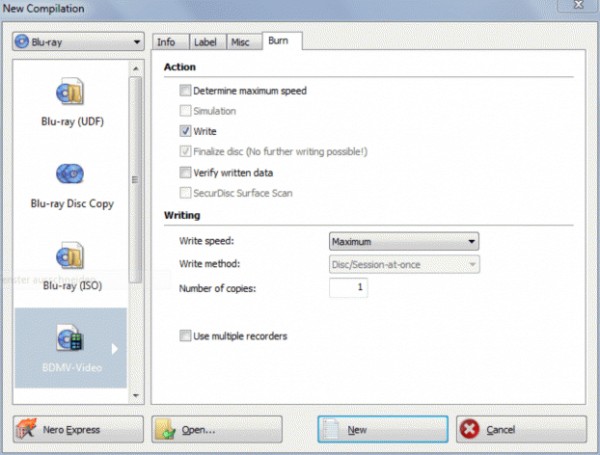Select the BDMV-Video compilation icon
This screenshot has height=455, width=600.
pos(71,339)
